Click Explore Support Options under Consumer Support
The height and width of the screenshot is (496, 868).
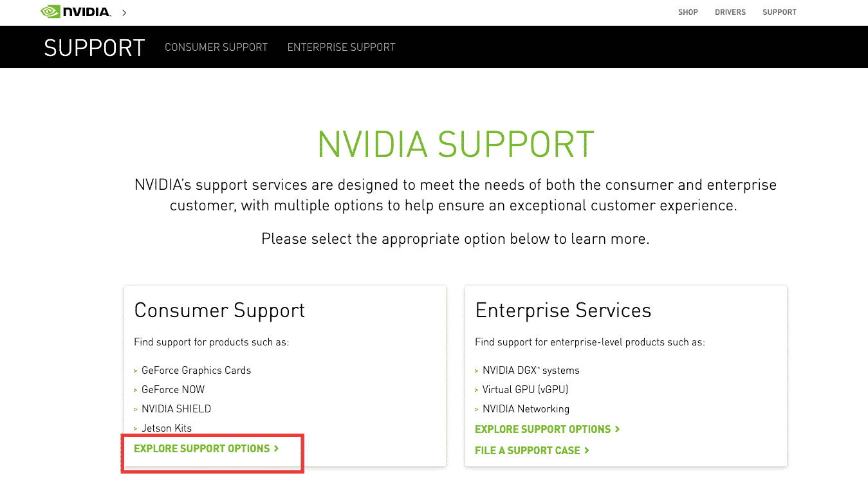tap(207, 448)
